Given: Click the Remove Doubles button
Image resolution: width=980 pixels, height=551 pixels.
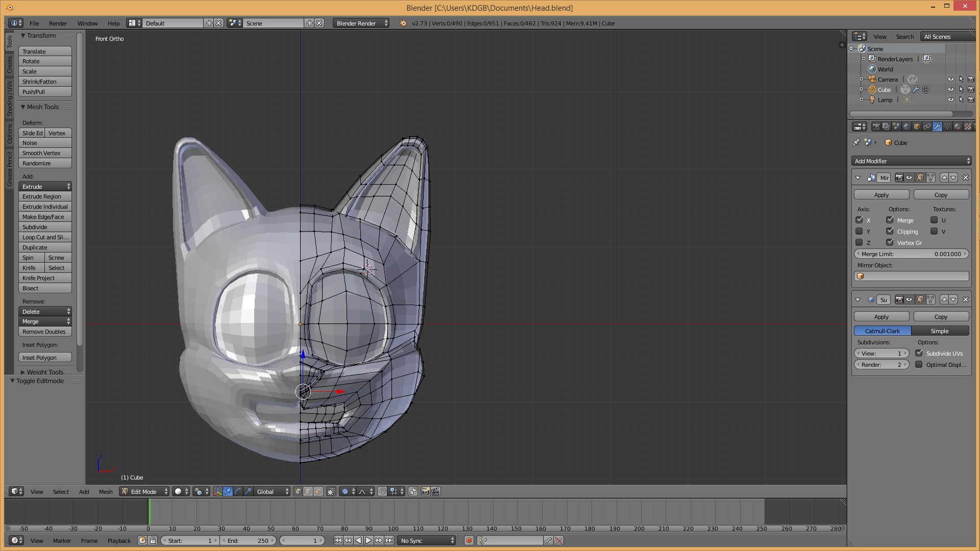Looking at the screenshot, I should click(x=45, y=332).
